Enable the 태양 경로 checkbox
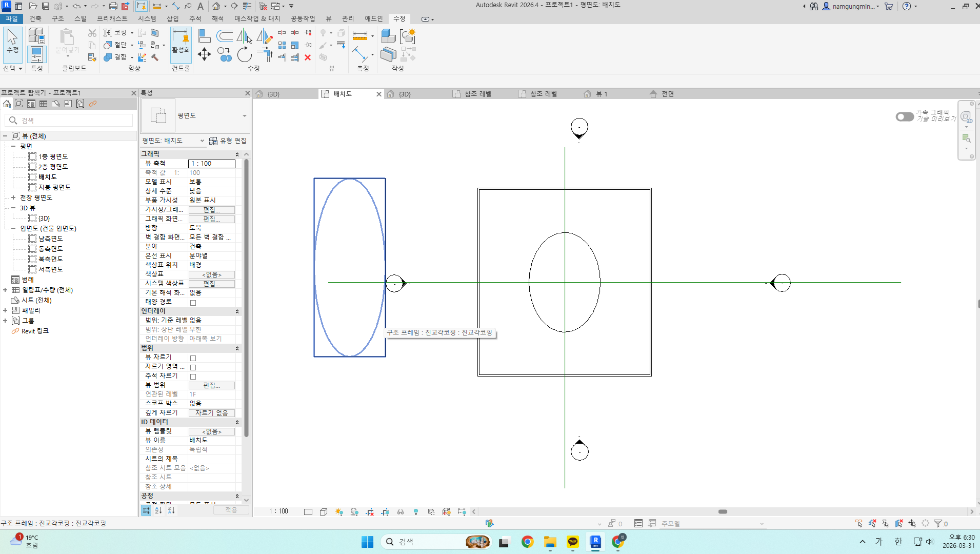The height and width of the screenshot is (554, 980). click(193, 303)
